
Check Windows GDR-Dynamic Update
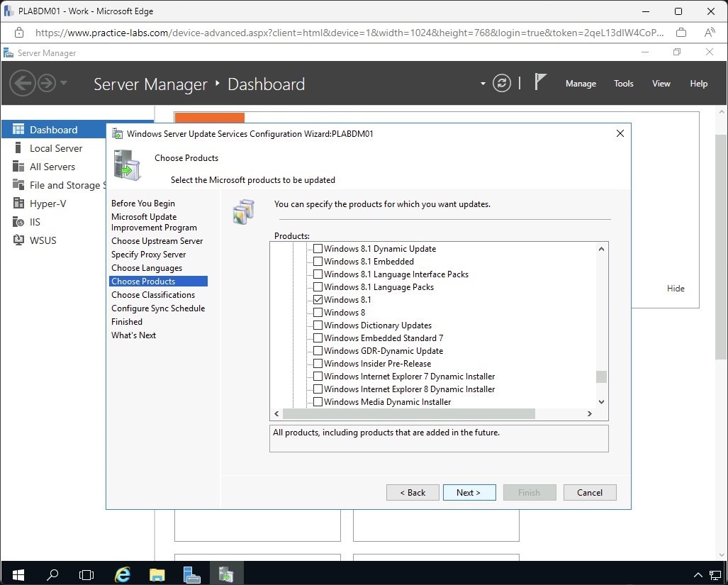318,350
